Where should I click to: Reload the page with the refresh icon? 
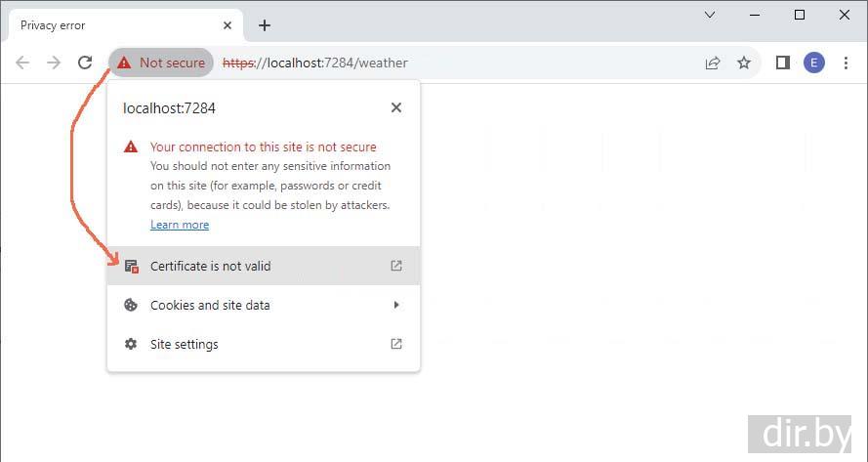point(85,63)
